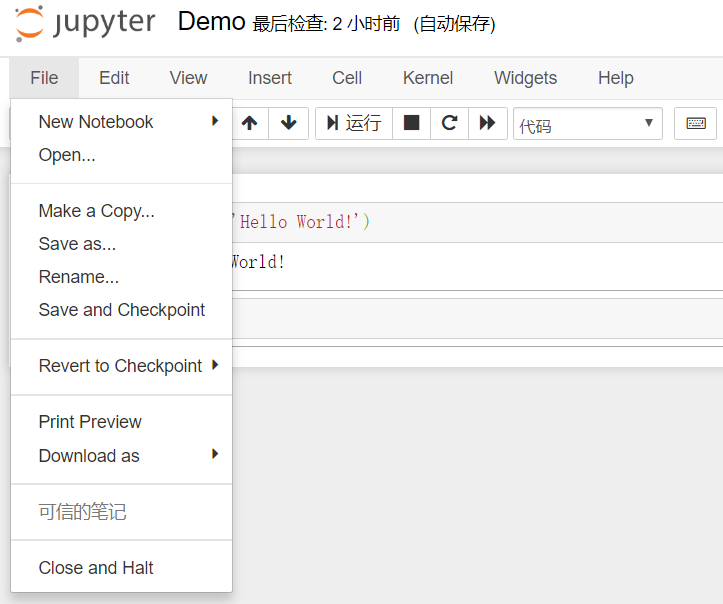Run the cell with the 运行 button
This screenshot has width=723, height=604.
tap(354, 123)
